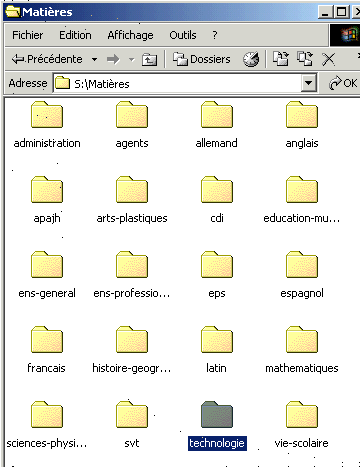Open the allemand folder icon

[217, 115]
